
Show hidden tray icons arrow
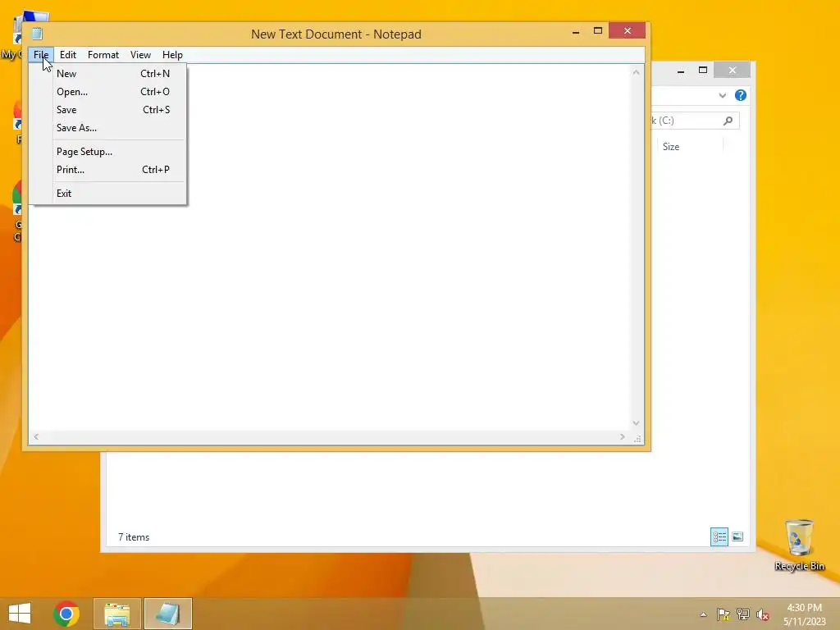(703, 614)
